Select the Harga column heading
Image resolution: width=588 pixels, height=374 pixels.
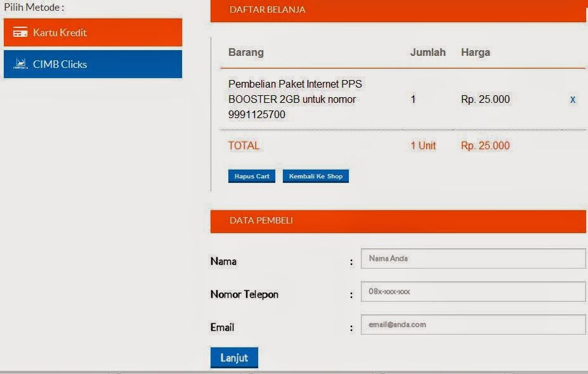(476, 53)
